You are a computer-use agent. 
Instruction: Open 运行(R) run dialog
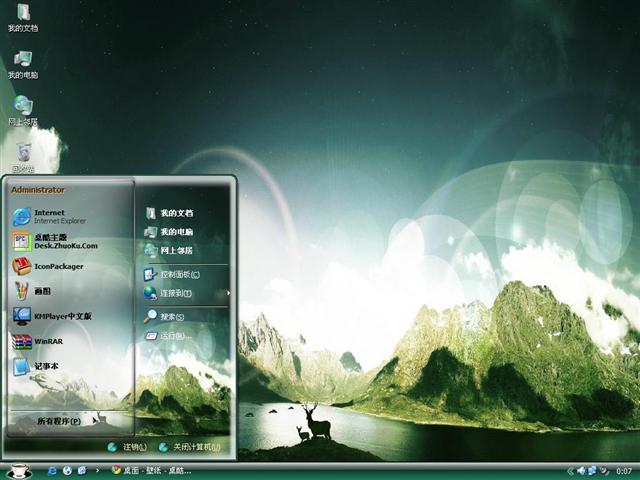(x=167, y=336)
